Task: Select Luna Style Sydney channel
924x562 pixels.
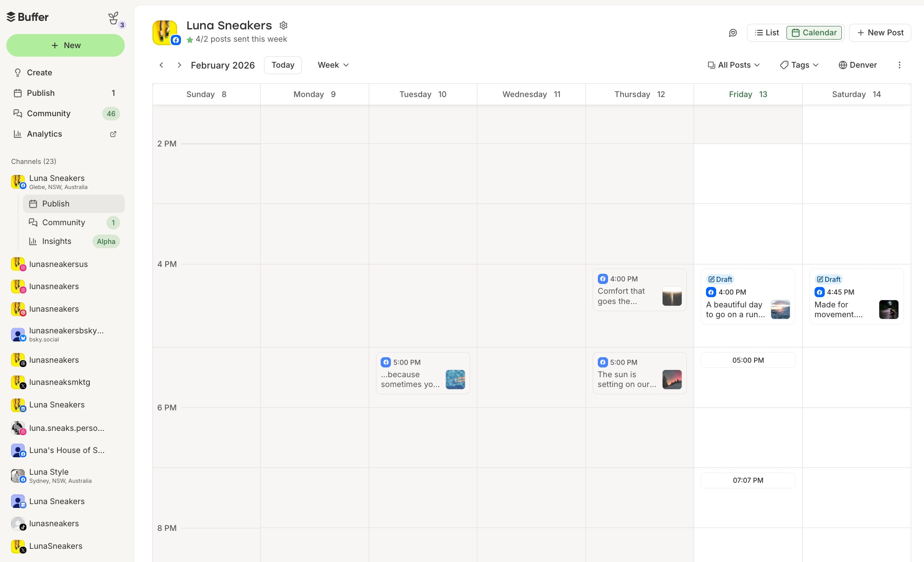Action: tap(66, 476)
